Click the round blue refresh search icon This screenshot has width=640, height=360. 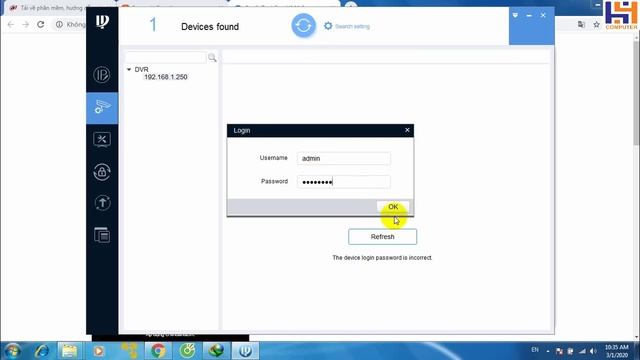(303, 26)
